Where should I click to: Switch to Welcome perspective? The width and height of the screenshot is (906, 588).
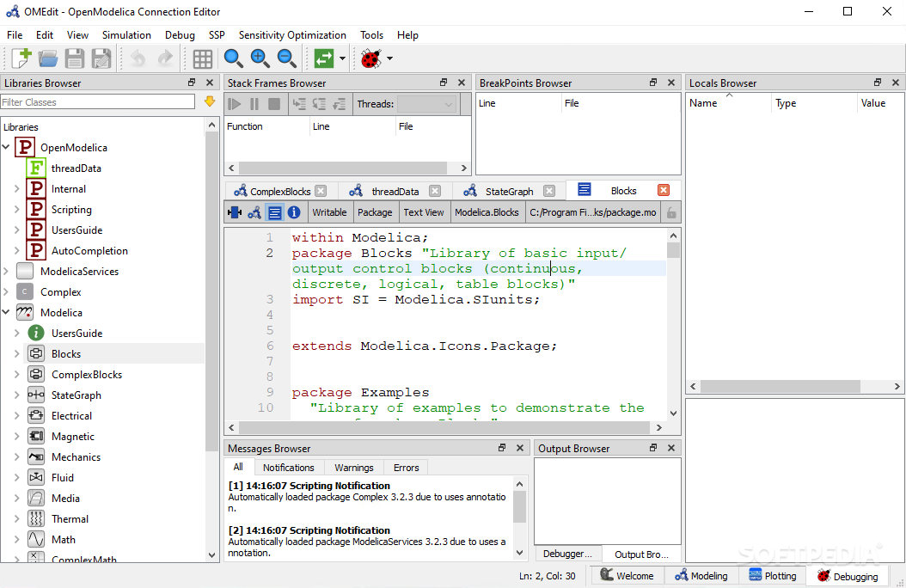tap(627, 575)
